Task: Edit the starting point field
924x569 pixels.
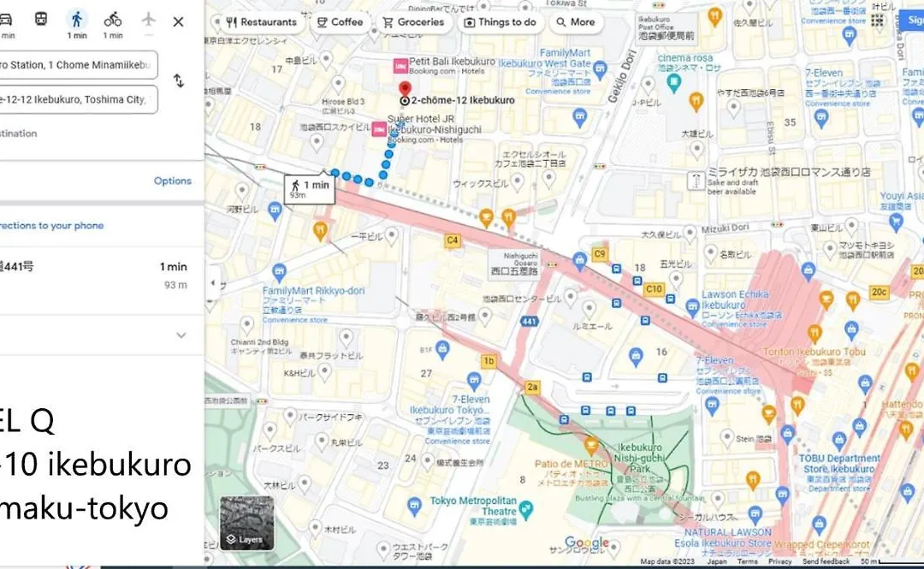Action: (x=78, y=65)
